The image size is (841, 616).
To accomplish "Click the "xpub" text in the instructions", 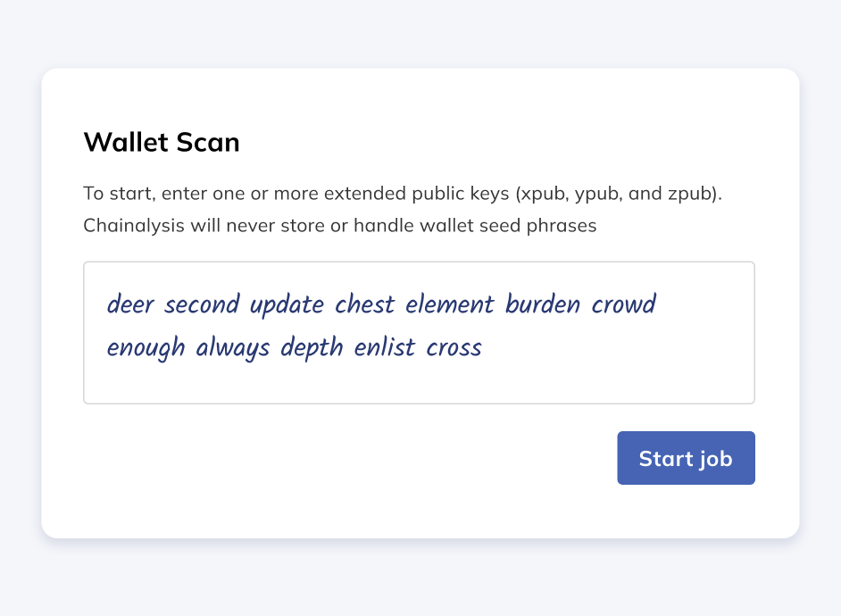I will [x=545, y=194].
